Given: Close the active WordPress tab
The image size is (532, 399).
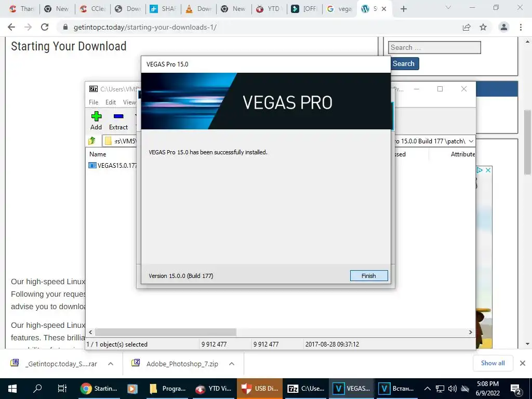Looking at the screenshot, I should tap(384, 9).
